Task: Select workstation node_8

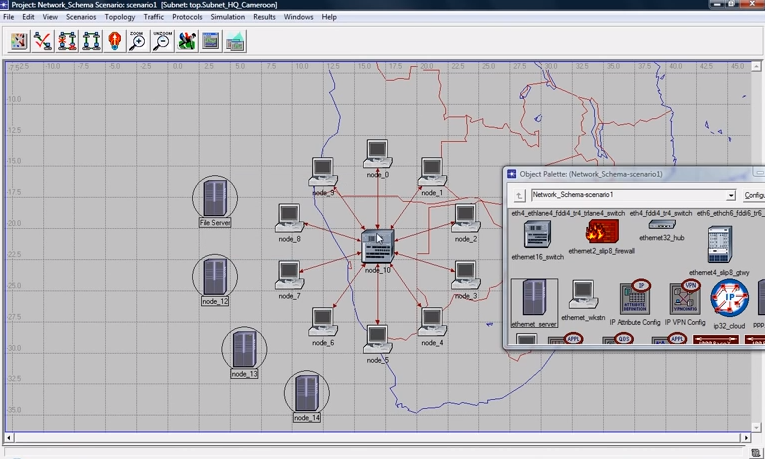Action: tap(290, 218)
